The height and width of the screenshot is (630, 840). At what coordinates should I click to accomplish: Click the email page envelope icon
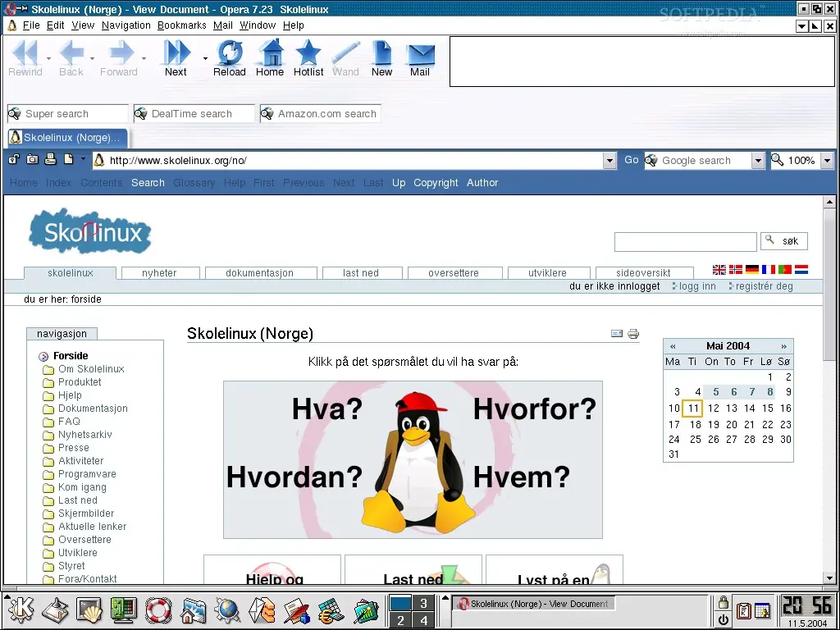pyautogui.click(x=617, y=334)
